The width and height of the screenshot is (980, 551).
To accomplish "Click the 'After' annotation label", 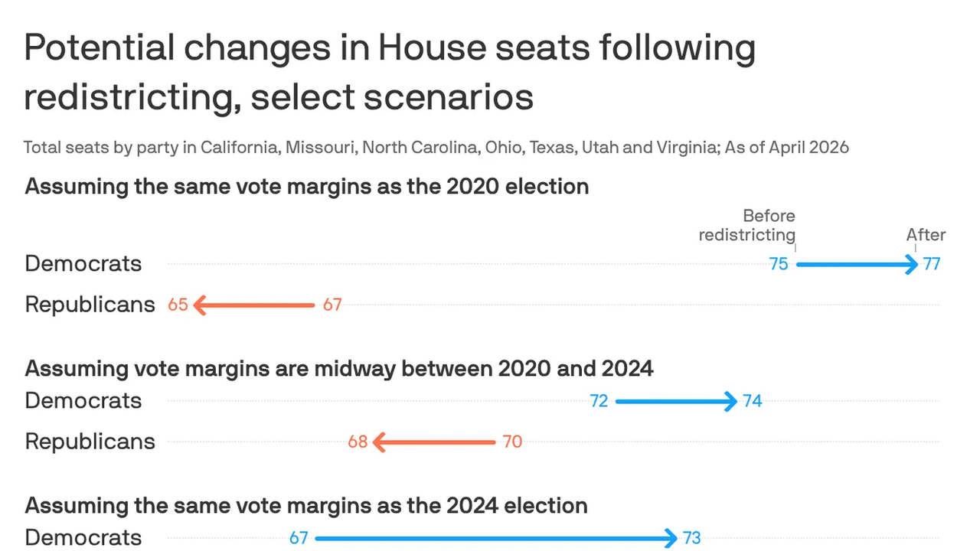I will tap(926, 235).
